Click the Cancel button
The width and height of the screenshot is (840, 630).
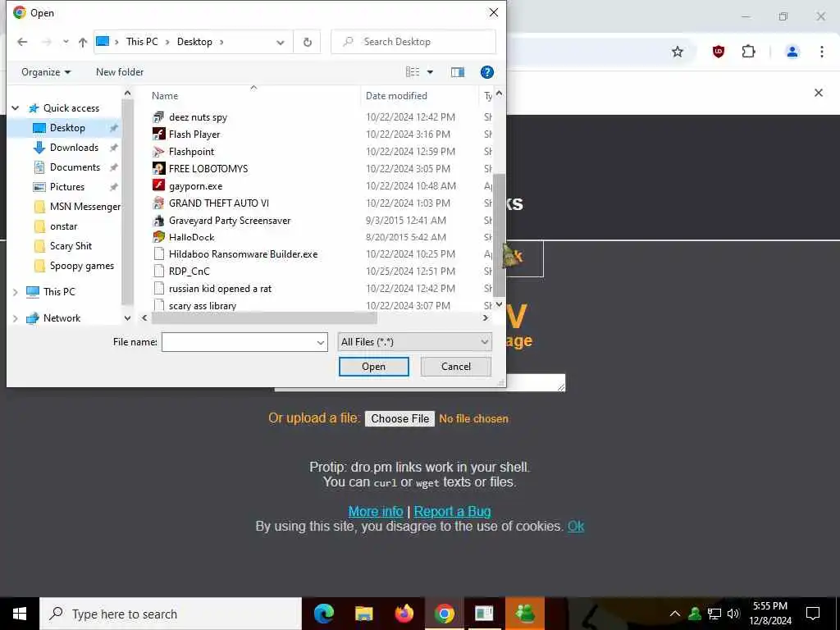[456, 367]
